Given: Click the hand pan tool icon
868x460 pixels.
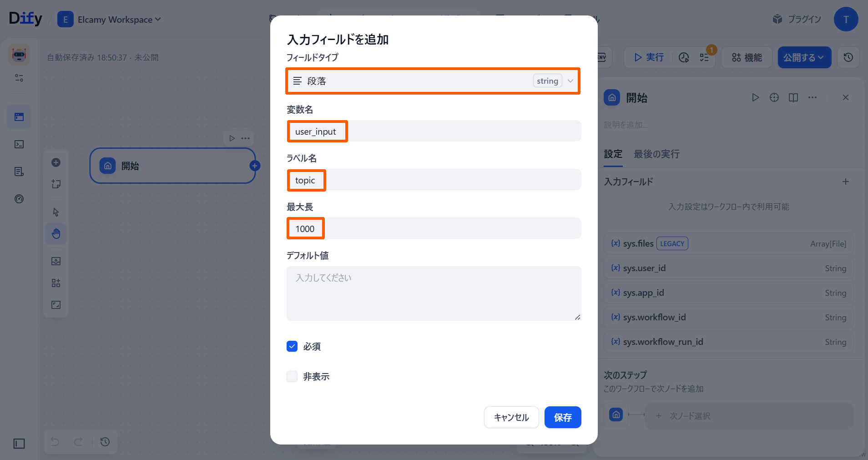Looking at the screenshot, I should click(56, 234).
